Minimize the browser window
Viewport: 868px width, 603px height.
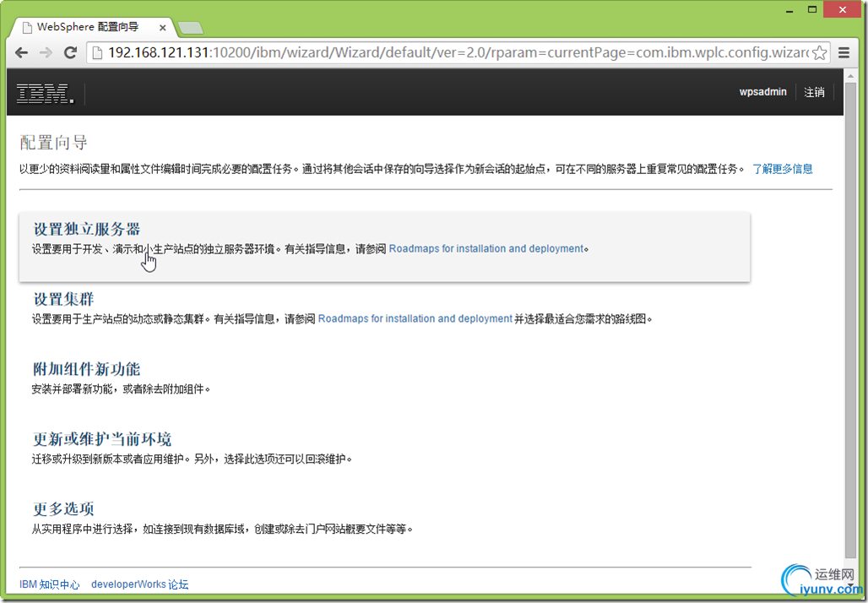tap(789, 10)
